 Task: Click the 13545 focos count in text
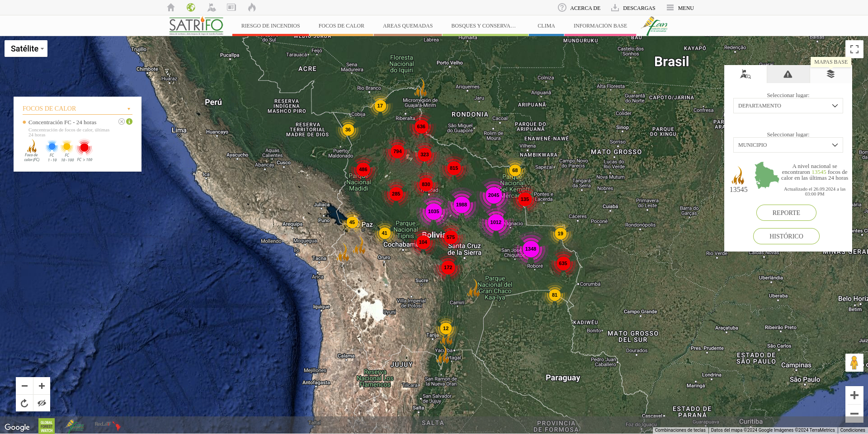(x=819, y=172)
